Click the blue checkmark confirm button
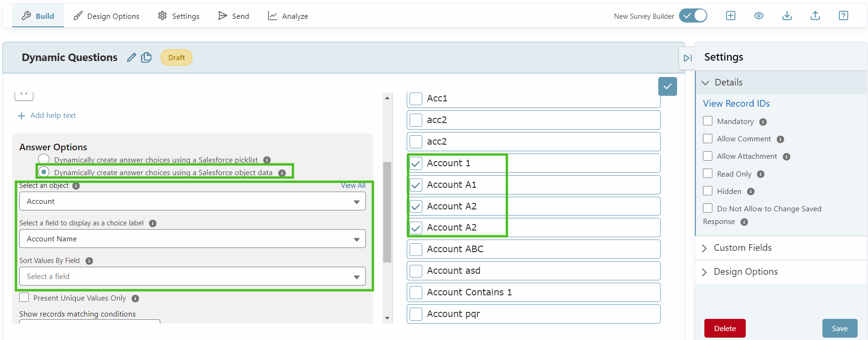The image size is (868, 340). pos(667,86)
